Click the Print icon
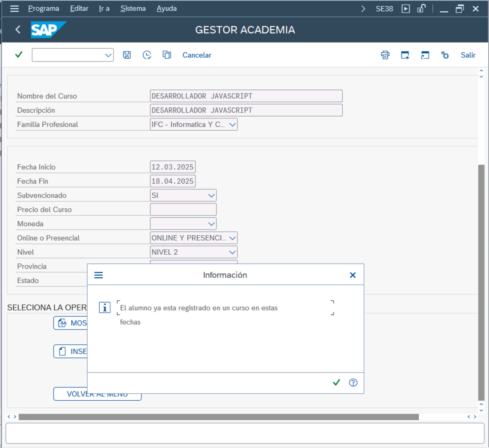Image resolution: width=489 pixels, height=448 pixels. point(385,55)
